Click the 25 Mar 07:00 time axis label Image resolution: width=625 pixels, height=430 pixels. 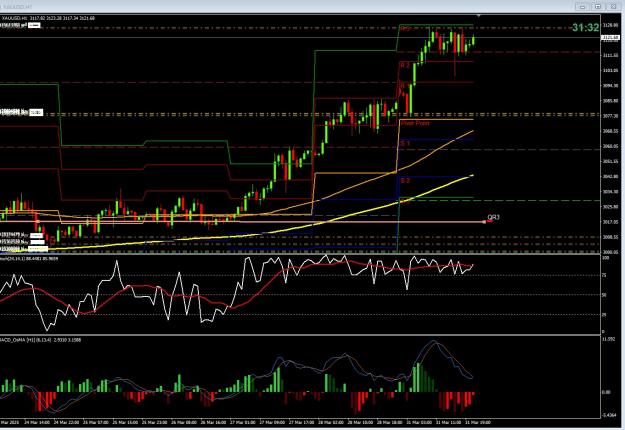[95, 422]
